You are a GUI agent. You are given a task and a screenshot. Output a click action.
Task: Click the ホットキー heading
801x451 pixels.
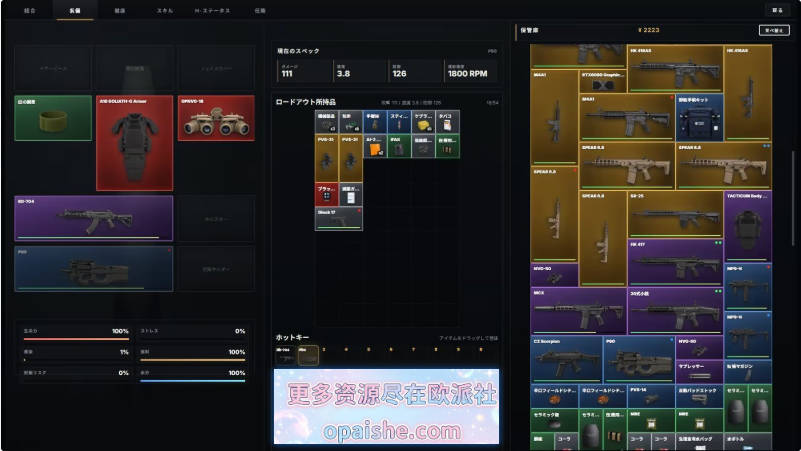tap(292, 338)
